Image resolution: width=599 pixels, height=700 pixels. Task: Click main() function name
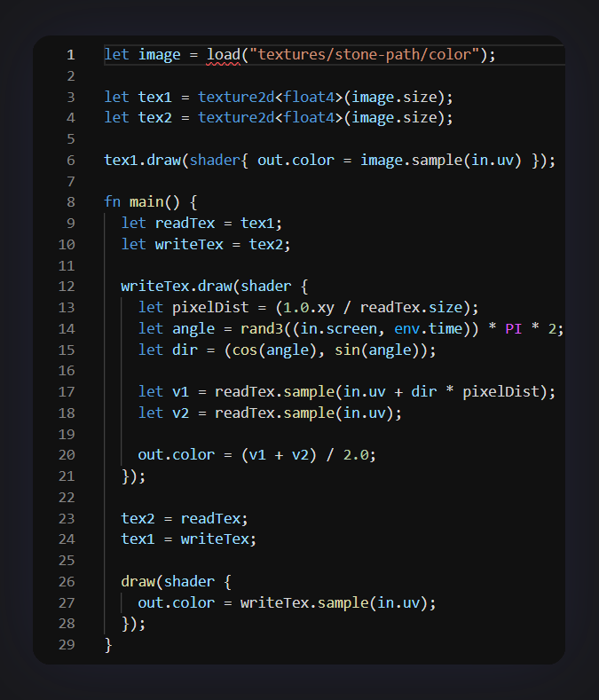[154, 201]
